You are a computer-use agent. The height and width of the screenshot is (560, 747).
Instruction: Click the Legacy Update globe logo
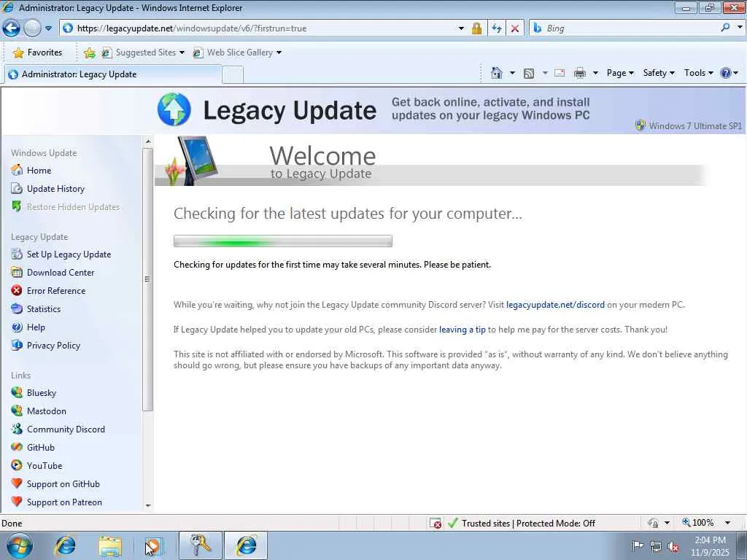point(174,109)
